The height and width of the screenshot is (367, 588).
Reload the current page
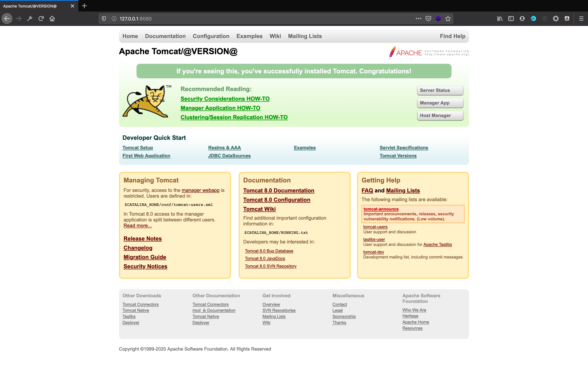[x=41, y=19]
